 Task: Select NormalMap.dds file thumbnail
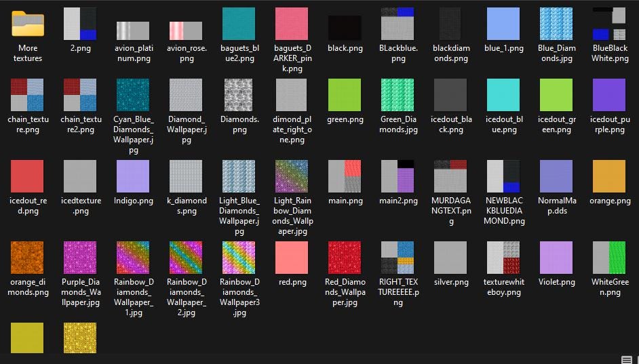coord(556,176)
